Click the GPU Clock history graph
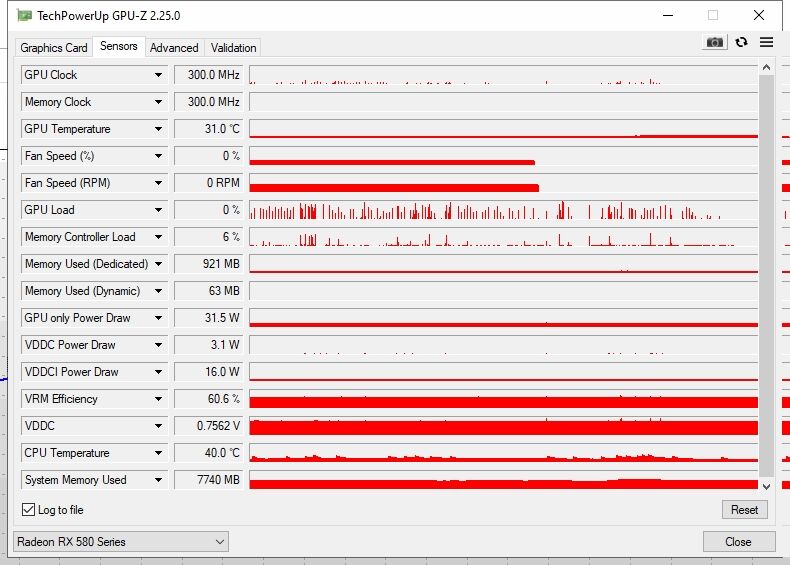 tap(504, 75)
